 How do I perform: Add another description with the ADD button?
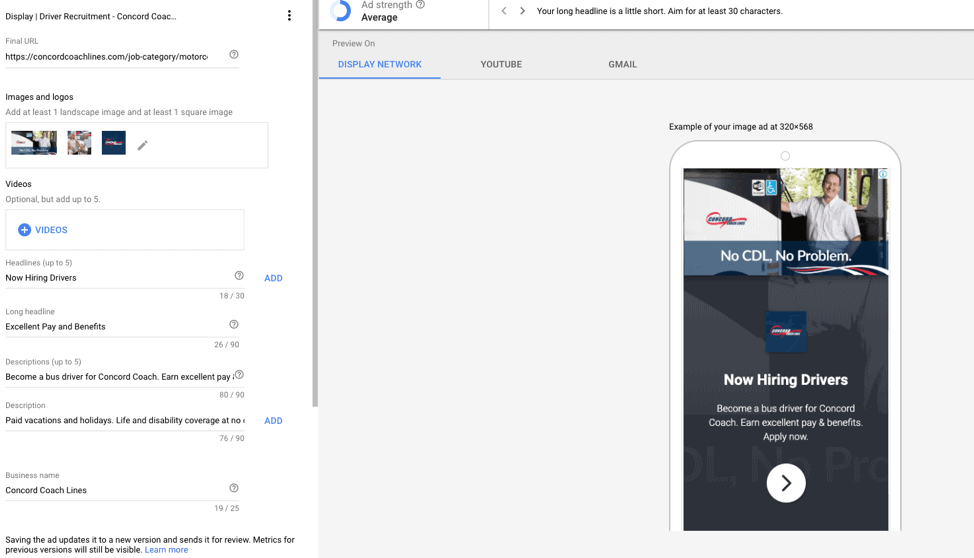click(x=273, y=421)
